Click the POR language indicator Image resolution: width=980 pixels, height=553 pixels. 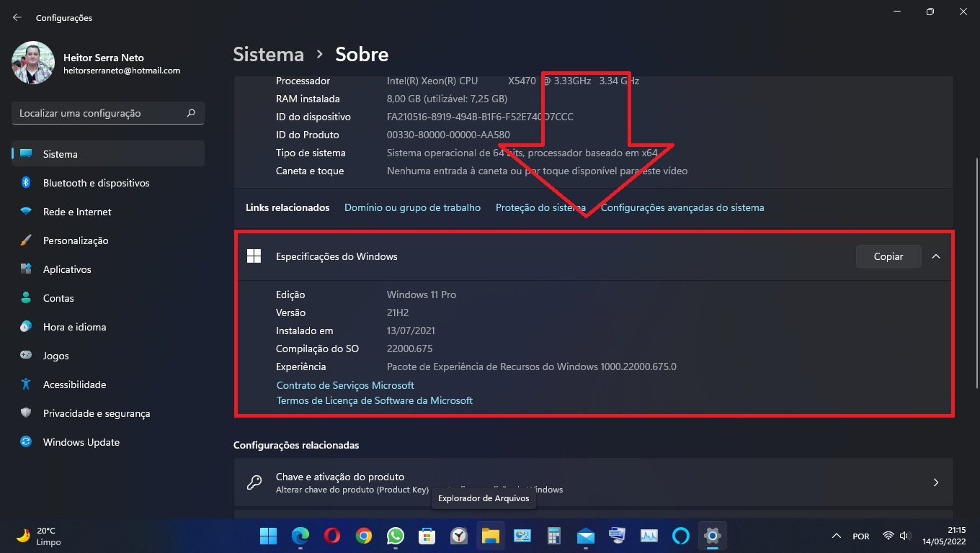coord(860,536)
